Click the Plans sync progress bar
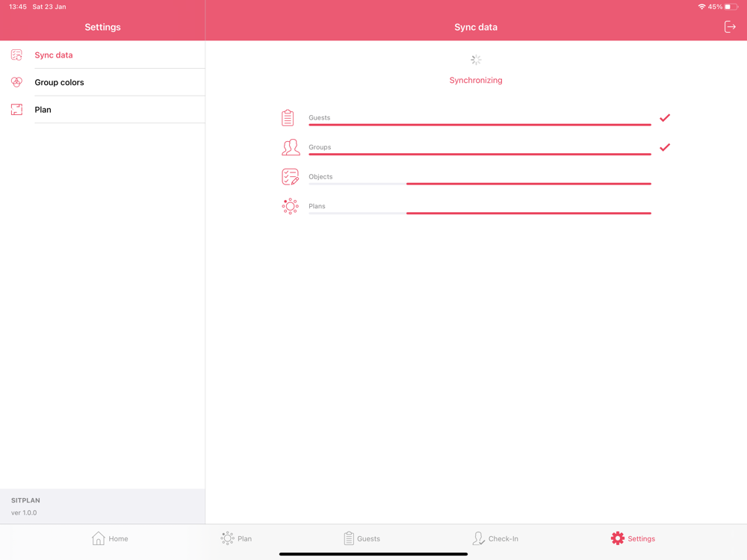This screenshot has width=747, height=560. point(480,214)
